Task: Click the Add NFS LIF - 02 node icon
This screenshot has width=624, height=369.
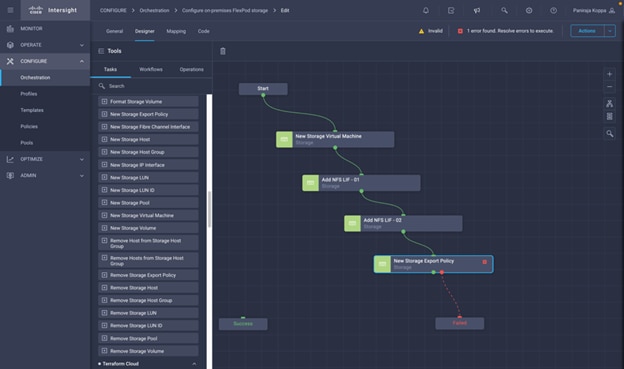Action: tap(352, 224)
